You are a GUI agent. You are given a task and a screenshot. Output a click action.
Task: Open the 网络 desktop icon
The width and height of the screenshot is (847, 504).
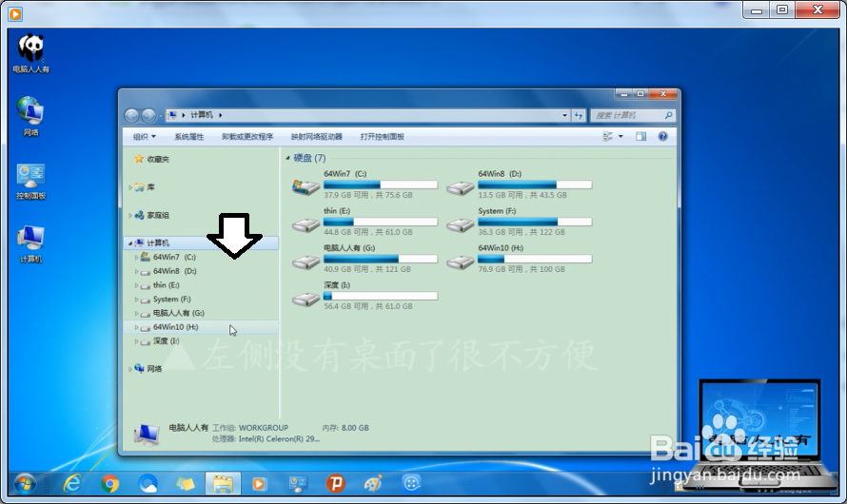click(30, 115)
